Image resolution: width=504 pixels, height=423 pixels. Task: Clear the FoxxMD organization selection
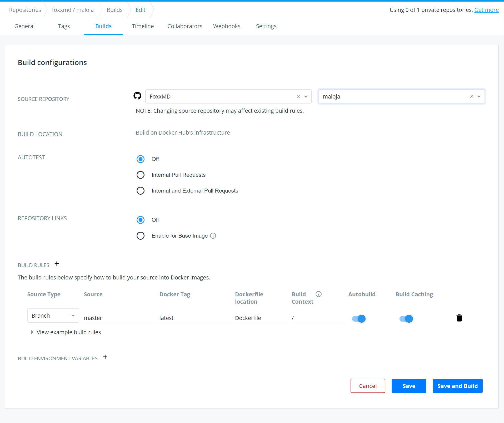(x=298, y=96)
